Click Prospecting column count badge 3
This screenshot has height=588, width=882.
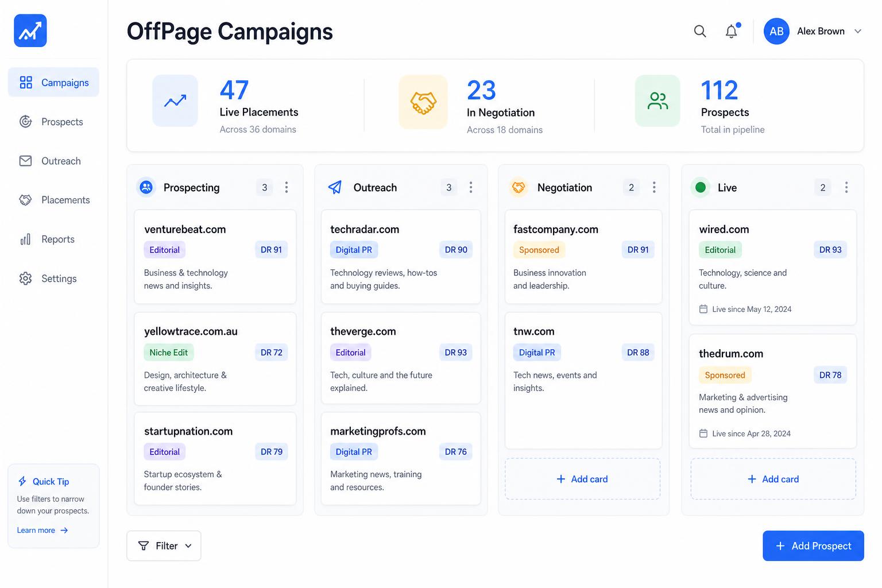click(x=265, y=187)
